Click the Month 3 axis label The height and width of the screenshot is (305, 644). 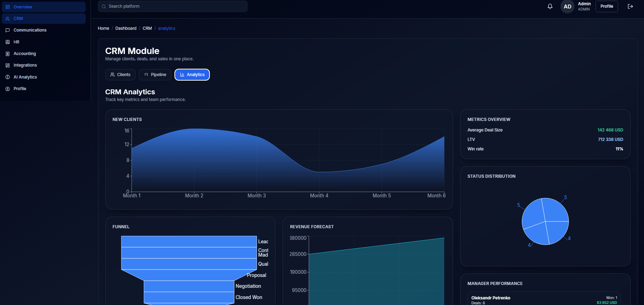pos(257,196)
